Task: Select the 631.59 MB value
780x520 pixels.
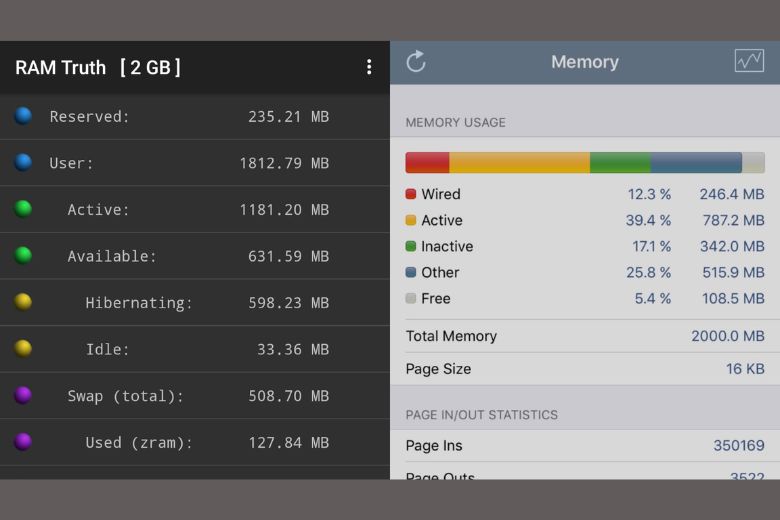Action: click(289, 256)
